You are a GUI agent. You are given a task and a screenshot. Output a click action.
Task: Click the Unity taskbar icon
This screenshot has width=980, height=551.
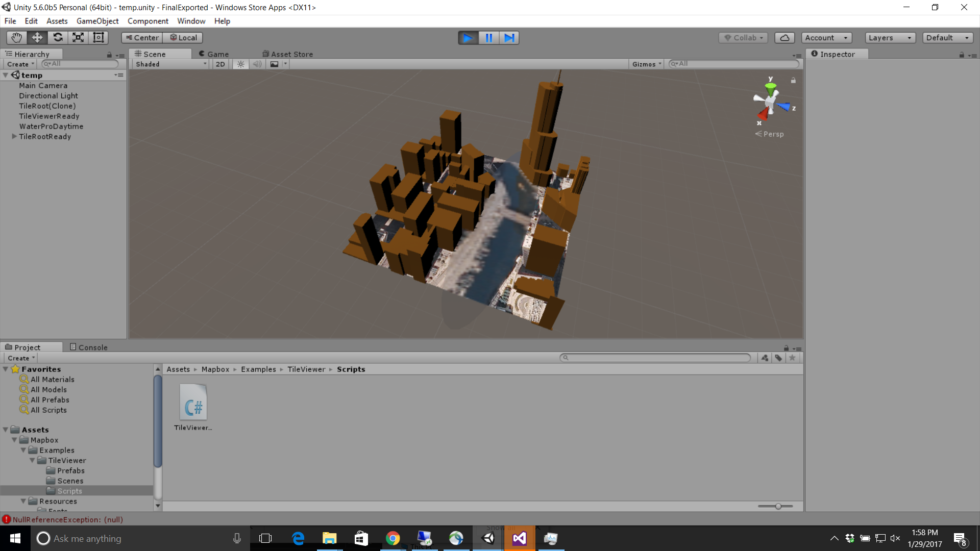point(488,538)
